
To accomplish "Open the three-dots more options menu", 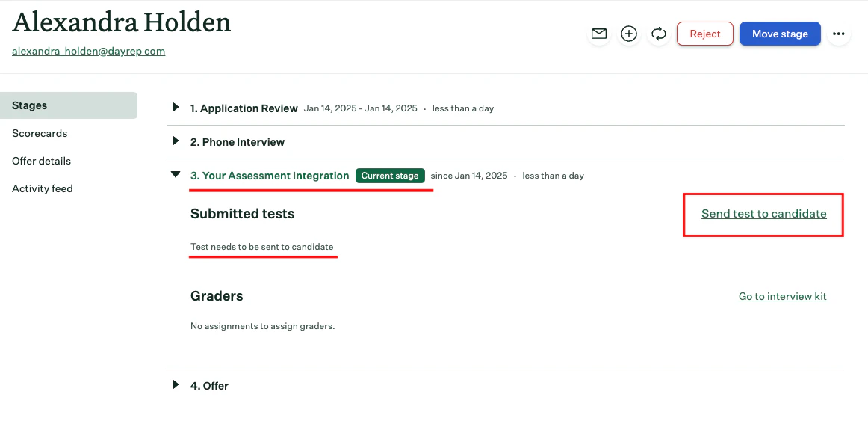I will point(839,34).
